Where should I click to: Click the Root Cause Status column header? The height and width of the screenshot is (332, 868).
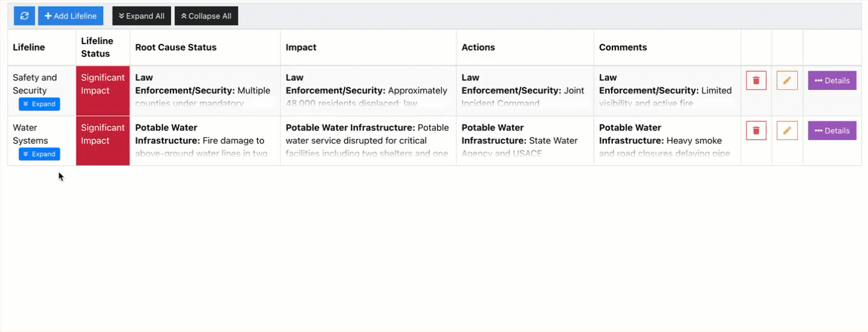coord(176,48)
